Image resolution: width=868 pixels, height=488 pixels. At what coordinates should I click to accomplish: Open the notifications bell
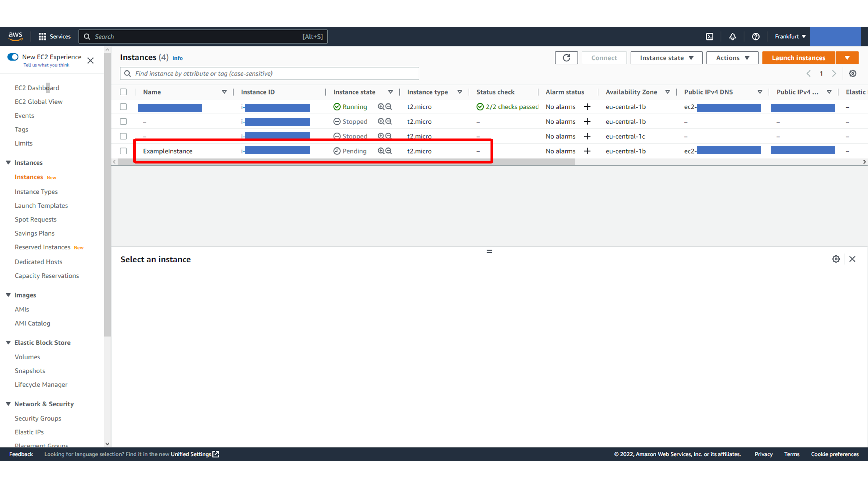pos(733,36)
